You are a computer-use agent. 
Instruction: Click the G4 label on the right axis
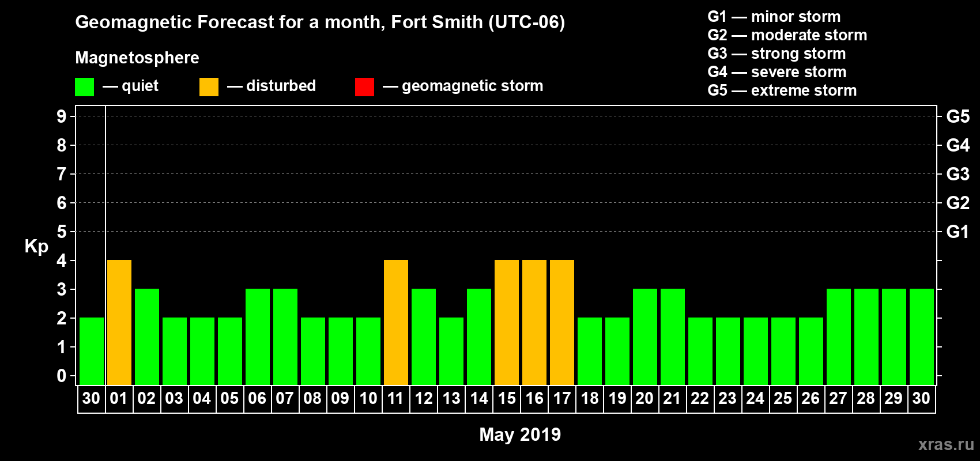click(958, 145)
